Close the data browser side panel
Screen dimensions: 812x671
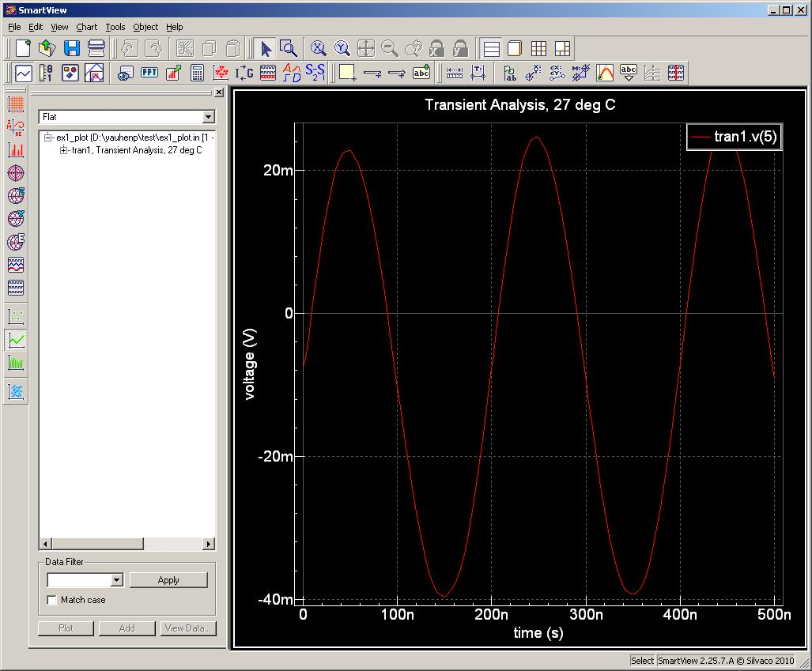pos(219,92)
